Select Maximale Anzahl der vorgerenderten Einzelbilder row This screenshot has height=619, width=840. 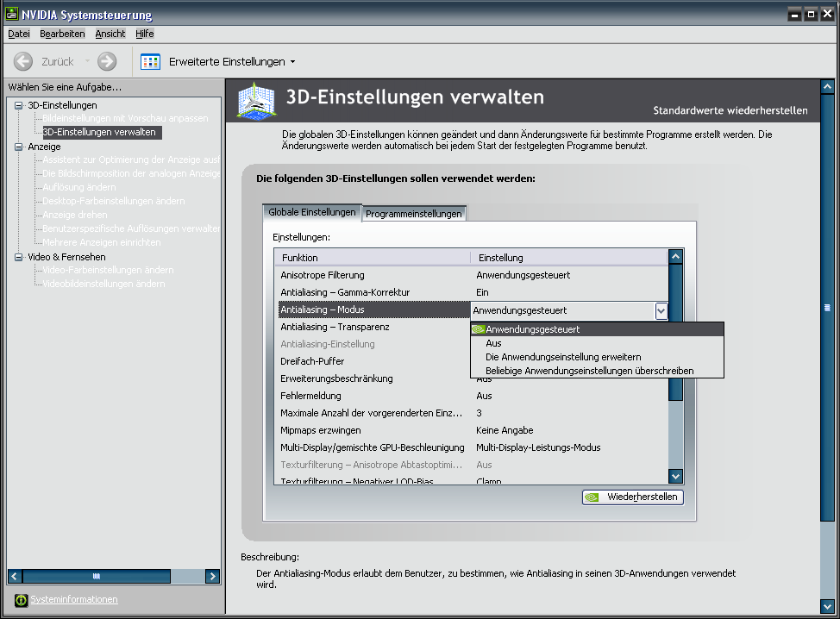click(472, 413)
